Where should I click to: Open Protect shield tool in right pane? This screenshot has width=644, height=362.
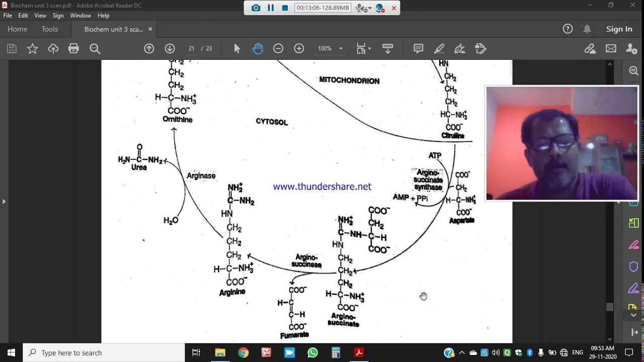pyautogui.click(x=634, y=266)
